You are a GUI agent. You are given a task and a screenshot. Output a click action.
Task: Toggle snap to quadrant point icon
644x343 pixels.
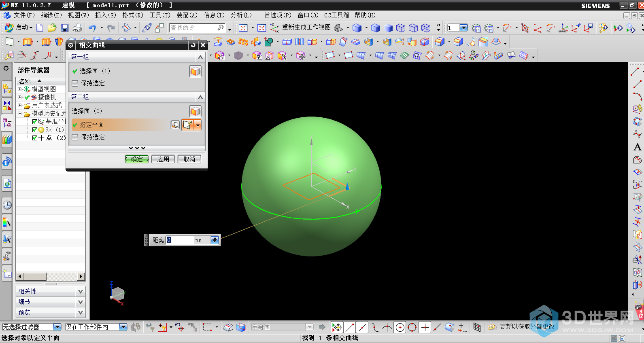click(x=412, y=327)
